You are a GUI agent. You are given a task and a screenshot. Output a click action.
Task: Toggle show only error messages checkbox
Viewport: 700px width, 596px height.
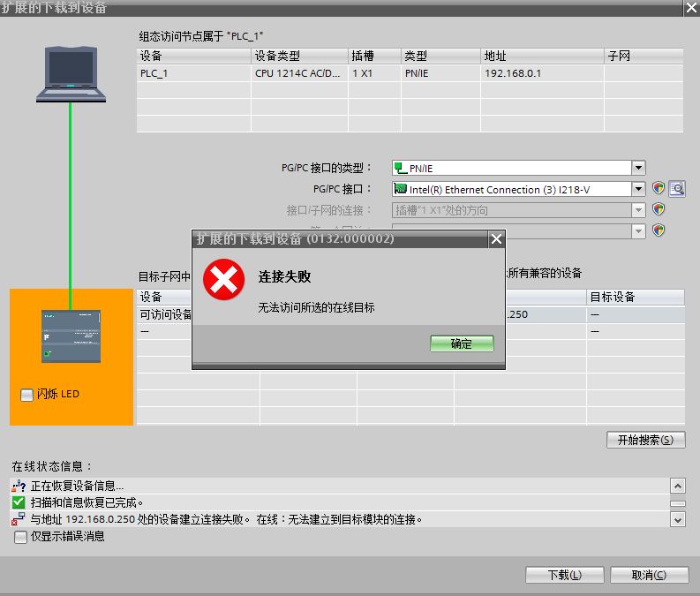[x=20, y=537]
